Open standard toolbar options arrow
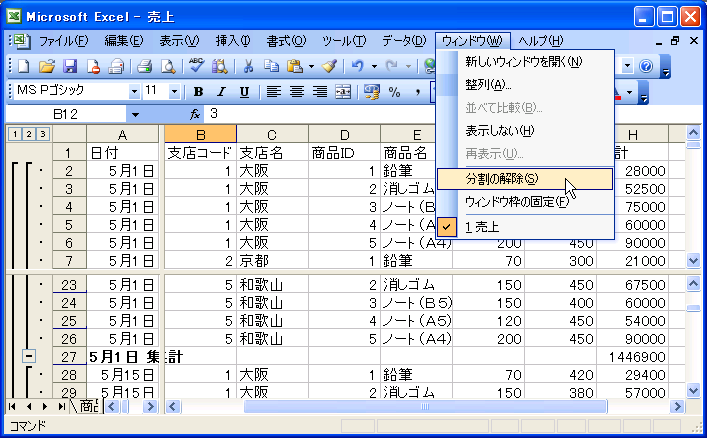 click(x=666, y=66)
